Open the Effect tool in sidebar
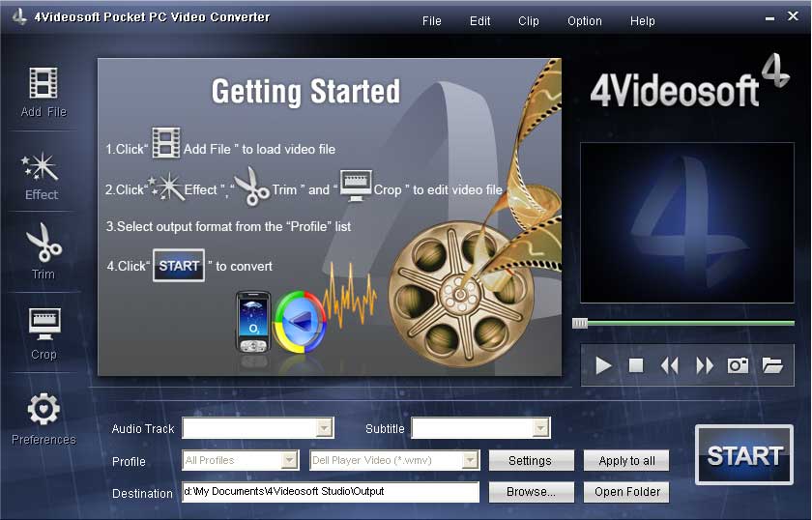Viewport: 812px width, 520px height. tap(42, 169)
